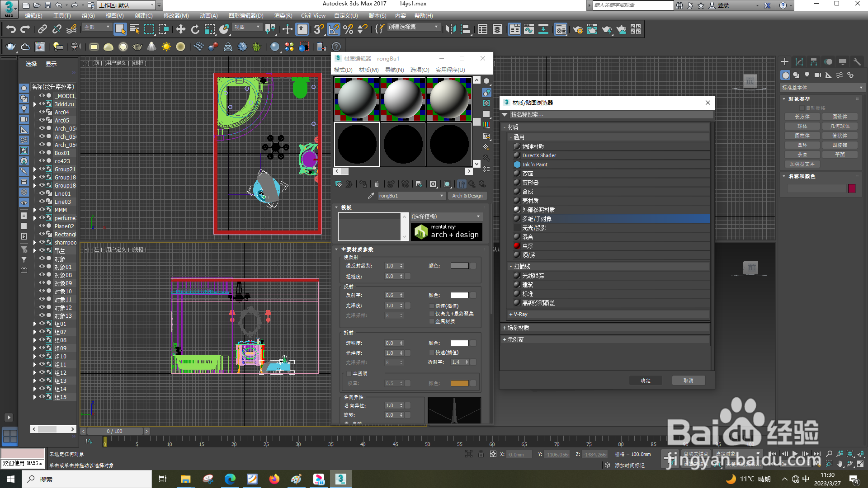Screen dimensions: 868x489
Task: Enable refraction 快速(插值) checkbox
Action: click(432, 353)
